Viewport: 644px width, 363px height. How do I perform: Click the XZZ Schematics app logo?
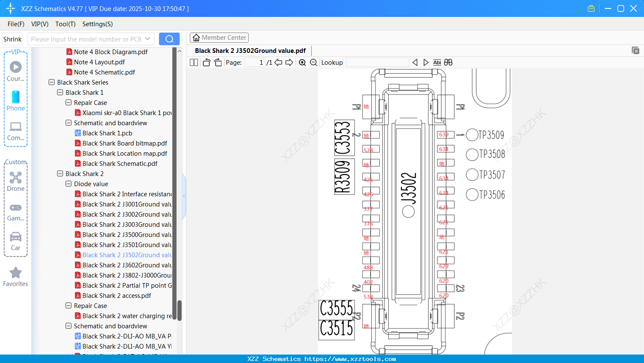point(11,8)
